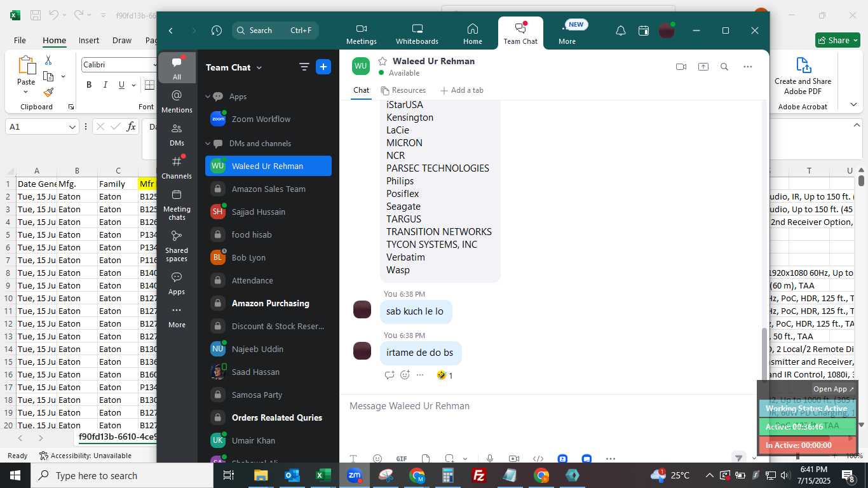Open Clipboard dialog launcher in Excel
Image resolution: width=868 pixels, height=488 pixels.
(x=71, y=107)
